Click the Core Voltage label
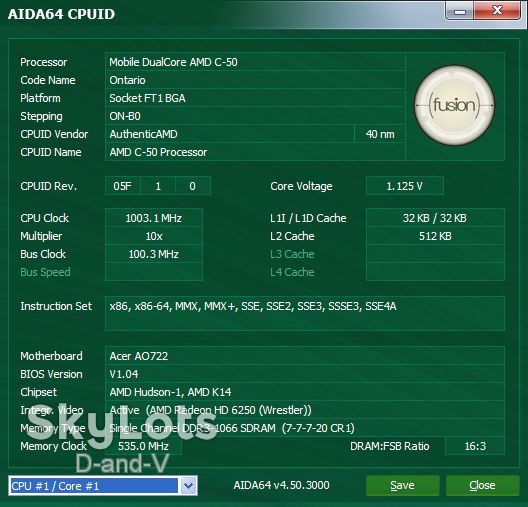Screen dimensions: 528x507 (301, 186)
